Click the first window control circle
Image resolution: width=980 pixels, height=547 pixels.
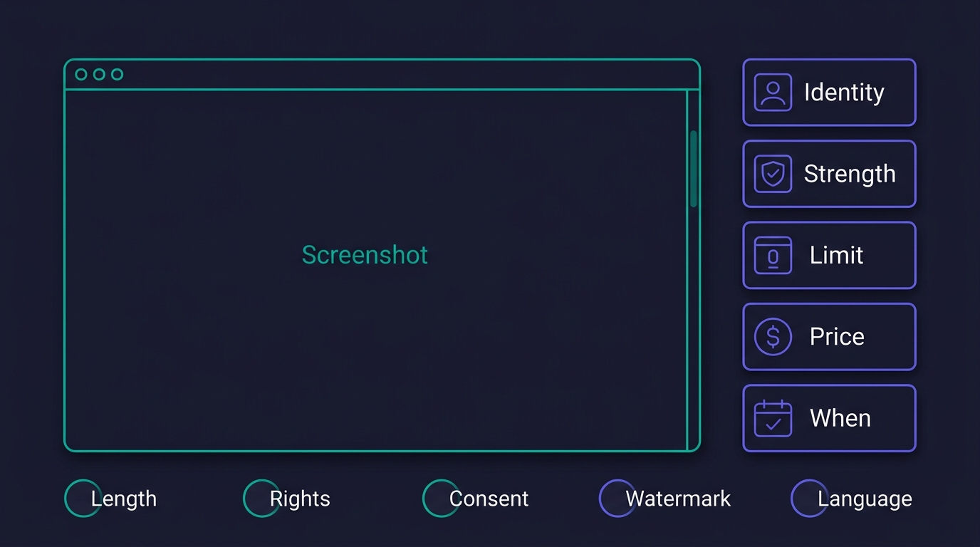pos(81,74)
